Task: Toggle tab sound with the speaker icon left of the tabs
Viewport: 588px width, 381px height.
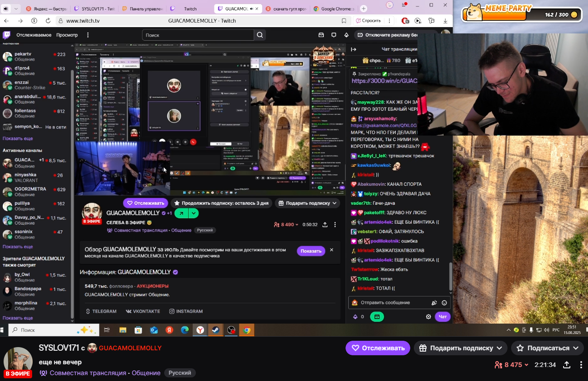Action: (x=5, y=9)
